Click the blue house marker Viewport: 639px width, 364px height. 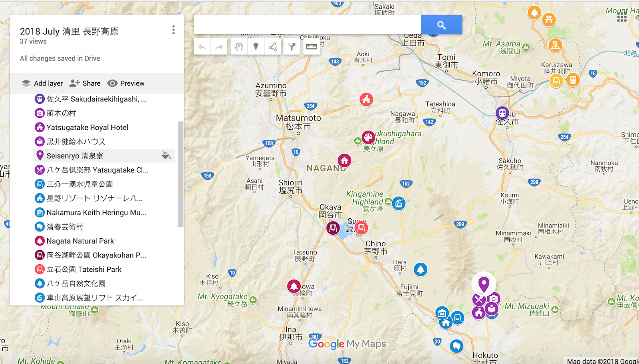[x=446, y=322]
